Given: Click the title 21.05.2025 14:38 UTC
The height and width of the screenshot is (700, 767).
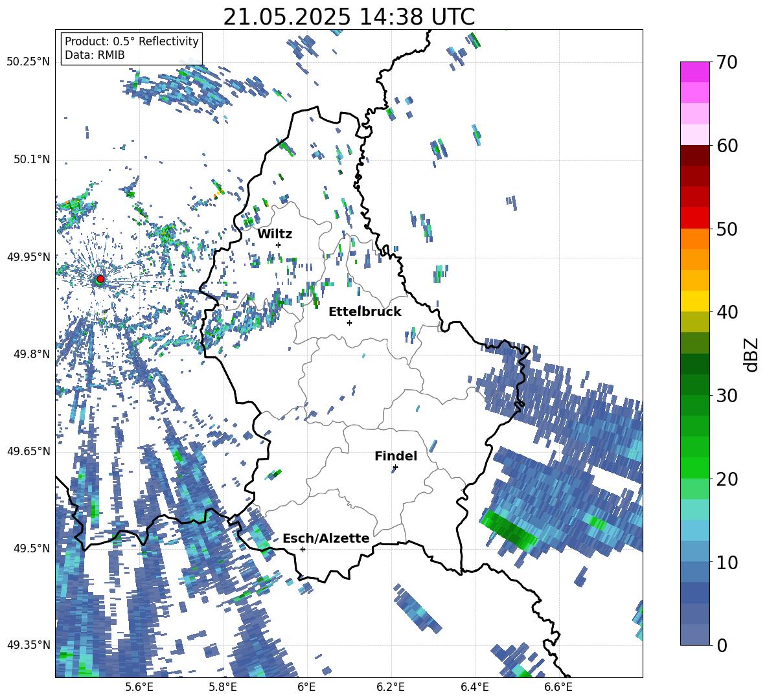Looking at the screenshot, I should coord(349,17).
